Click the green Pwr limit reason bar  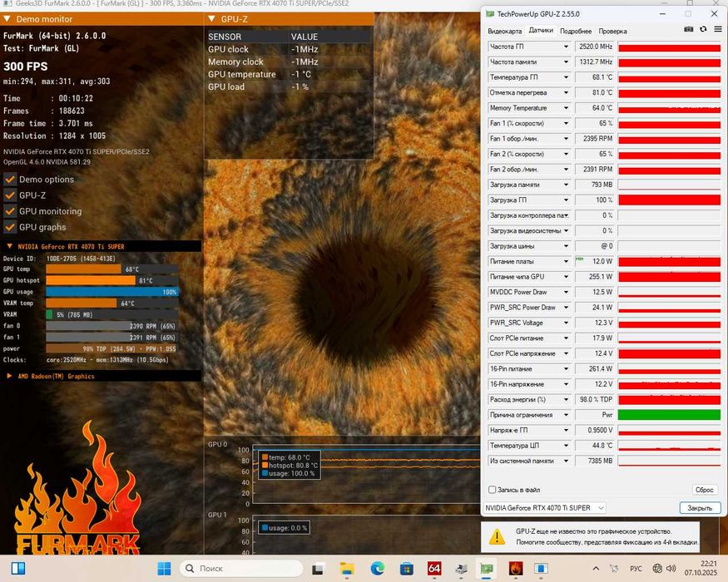(669, 415)
